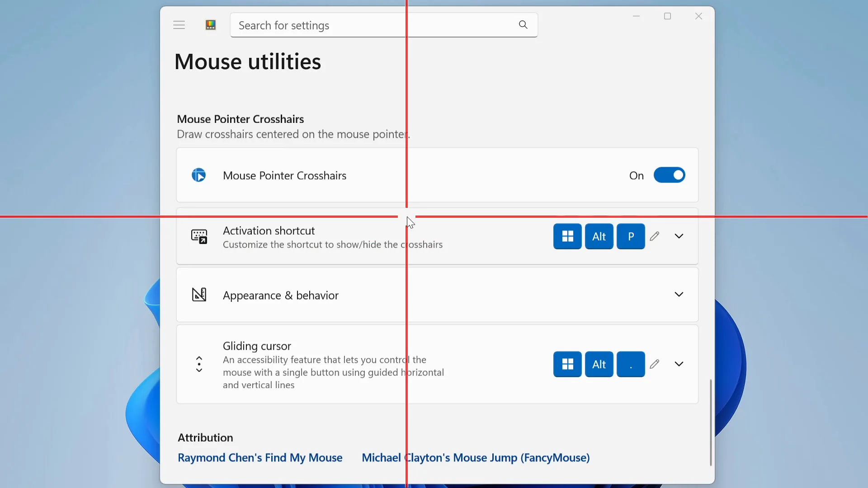Click the Activation shortcut keyboard icon

[199, 236]
